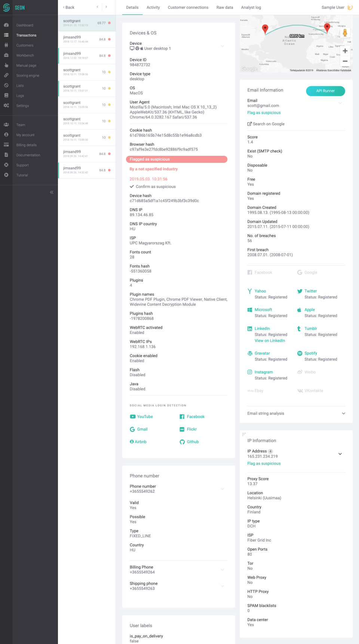
Task: Switch to the Raw data tab
Action: 224,7
